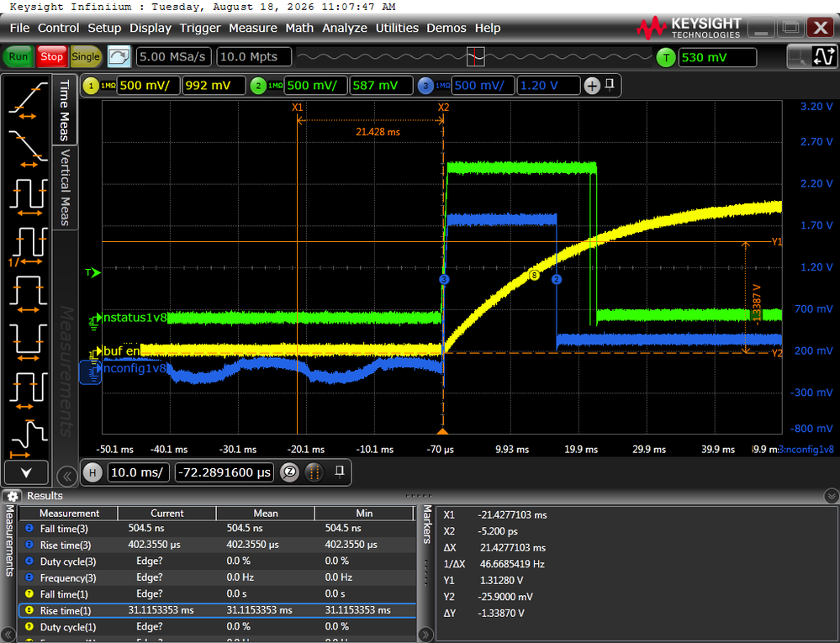Select the positive pulse width icon
Screen dimensions: 840x643
tap(29, 293)
